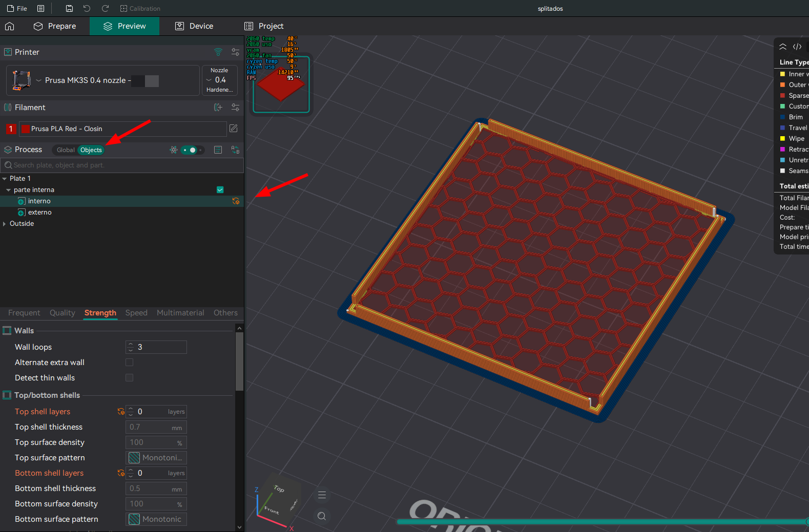
Task: Reset the interno object overrides
Action: coord(236,201)
